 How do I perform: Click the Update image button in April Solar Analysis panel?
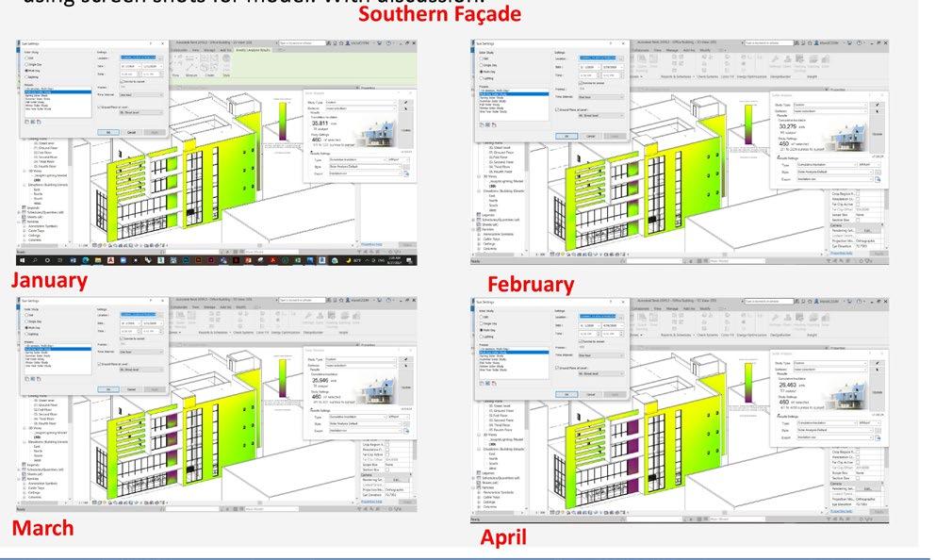point(877,391)
